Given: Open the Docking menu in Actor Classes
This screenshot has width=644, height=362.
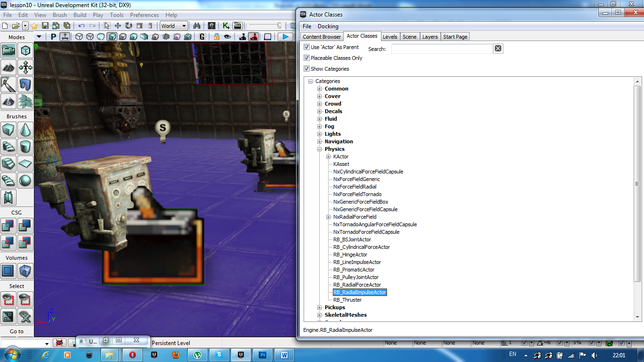Looking at the screenshot, I should [x=328, y=26].
